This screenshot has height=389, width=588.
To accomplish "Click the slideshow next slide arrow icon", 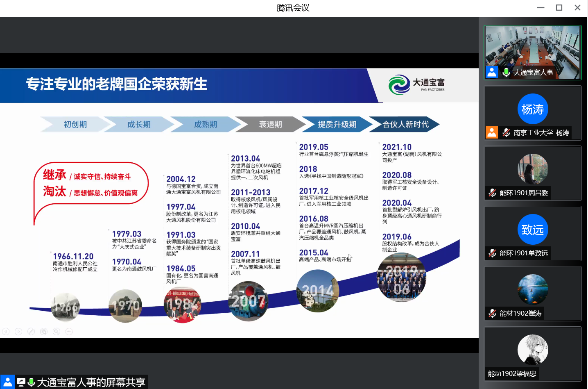I will pyautogui.click(x=18, y=332).
